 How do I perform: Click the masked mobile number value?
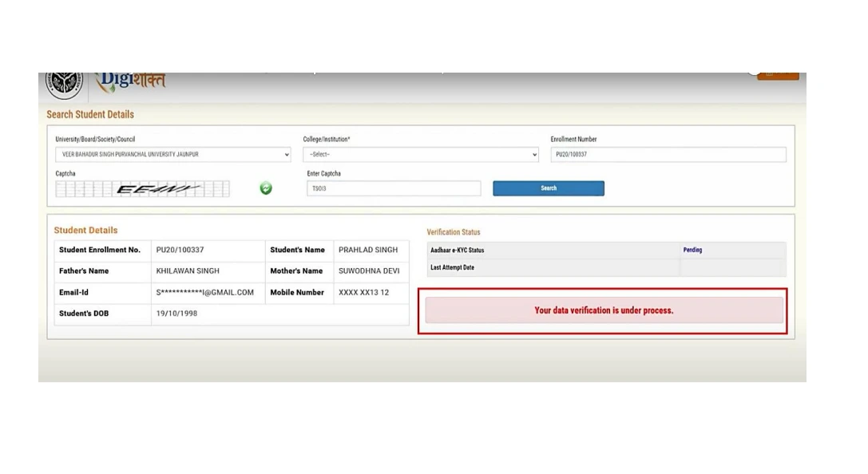(x=363, y=293)
